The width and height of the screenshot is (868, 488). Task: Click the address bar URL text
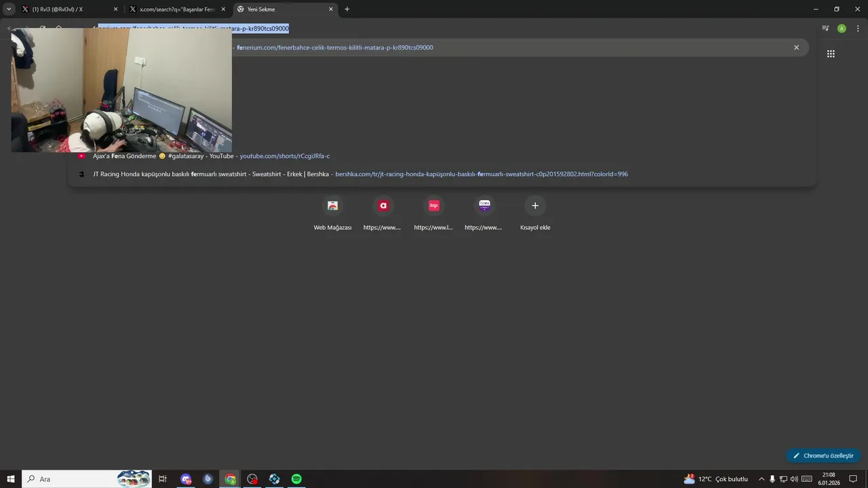tap(193, 28)
